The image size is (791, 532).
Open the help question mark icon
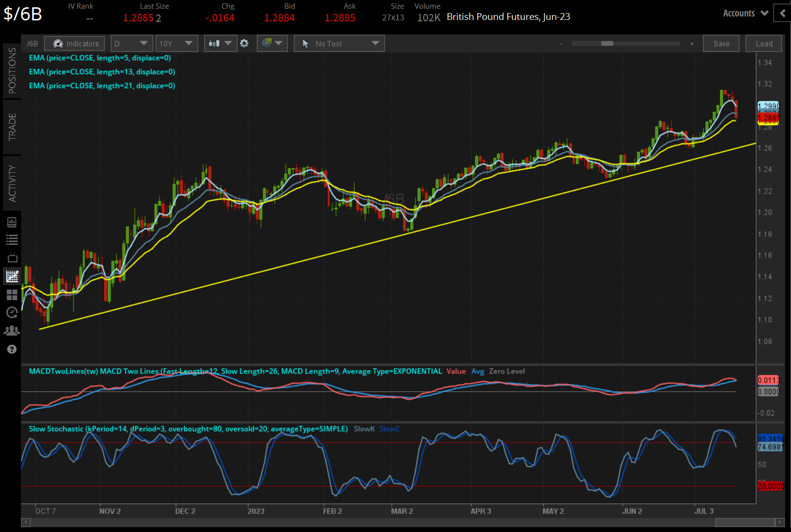12,349
